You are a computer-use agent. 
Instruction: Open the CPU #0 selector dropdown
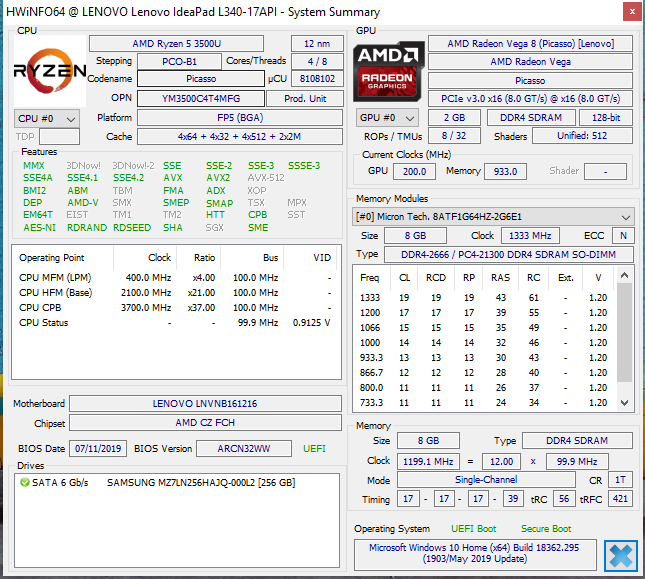(x=46, y=118)
